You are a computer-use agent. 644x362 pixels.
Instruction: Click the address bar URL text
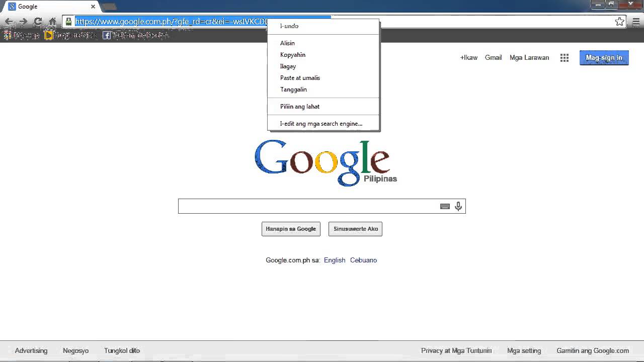(171, 22)
